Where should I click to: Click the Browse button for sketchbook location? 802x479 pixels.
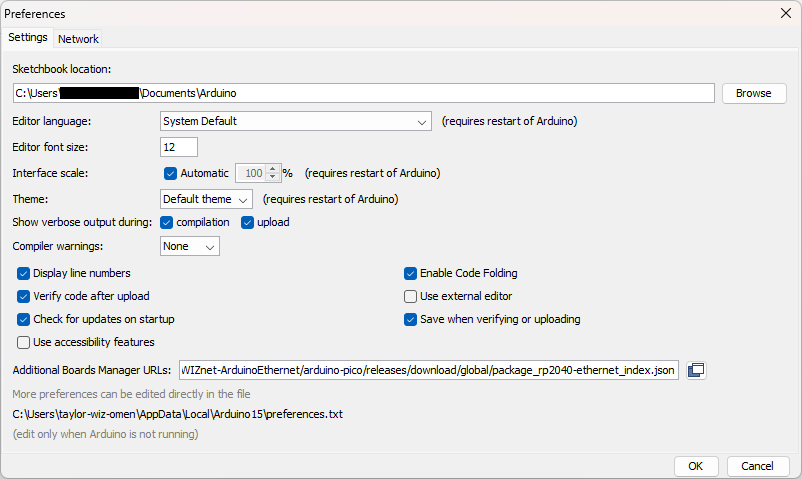[x=753, y=93]
